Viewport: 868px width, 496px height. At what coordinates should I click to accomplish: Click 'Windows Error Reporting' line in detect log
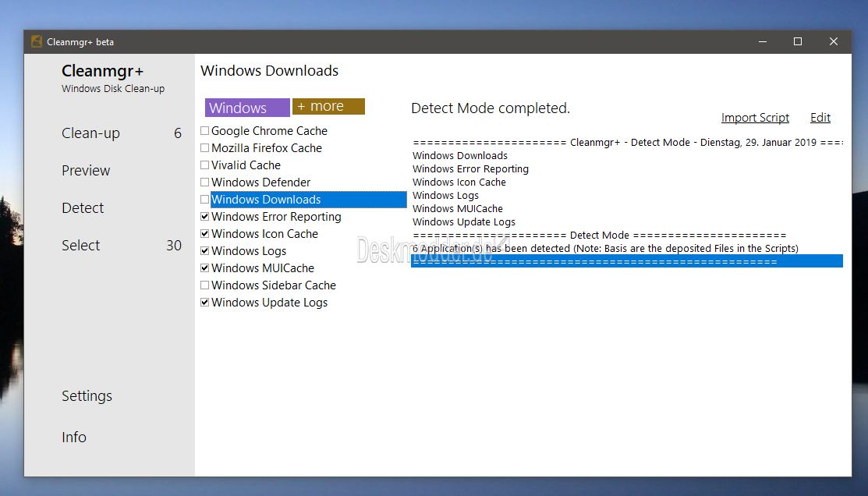[470, 168]
